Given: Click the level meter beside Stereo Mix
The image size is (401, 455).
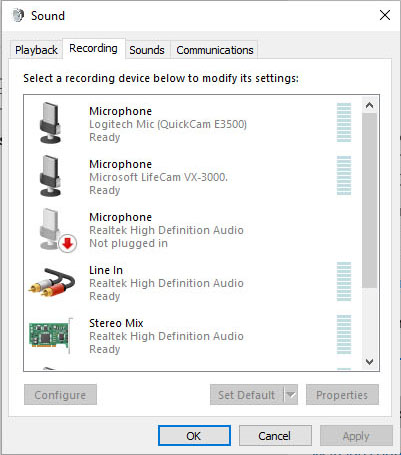Looking at the screenshot, I should pos(344,334).
